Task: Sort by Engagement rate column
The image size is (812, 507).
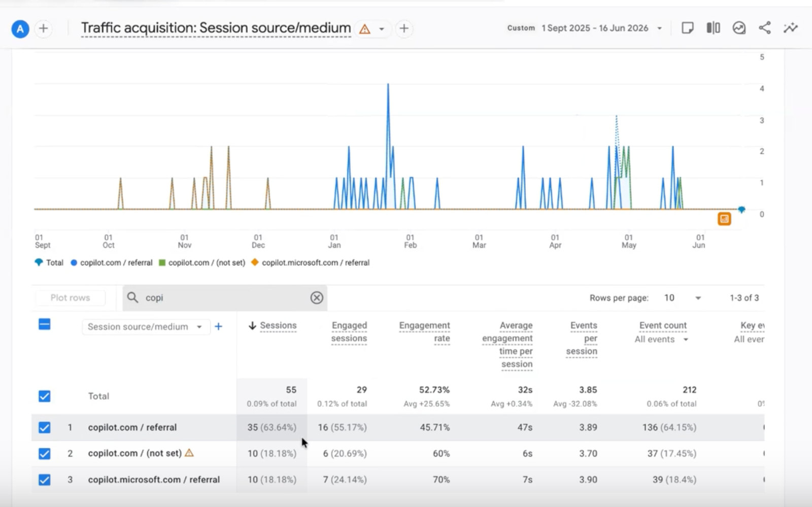Action: pyautogui.click(x=425, y=332)
